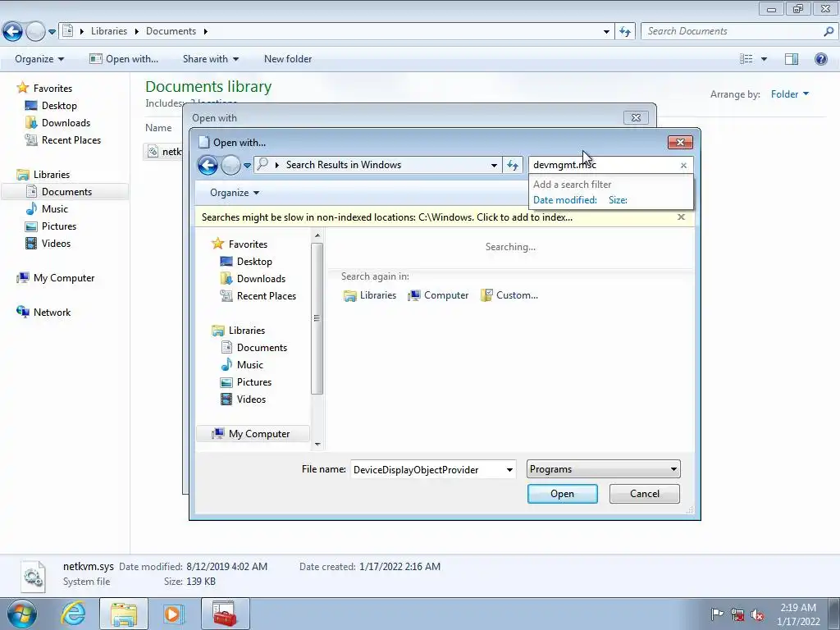Choose Custom search location
840x630 pixels.
tap(509, 295)
